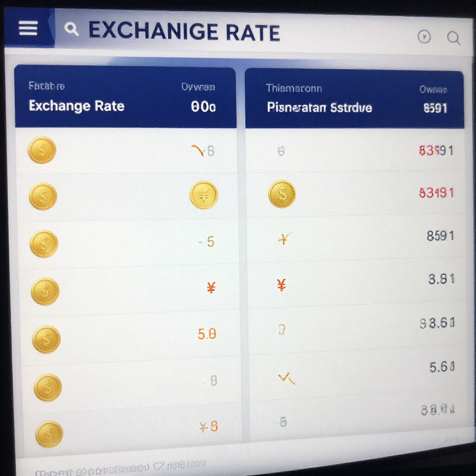Click the gold coin in the "- 5" row

click(44, 244)
